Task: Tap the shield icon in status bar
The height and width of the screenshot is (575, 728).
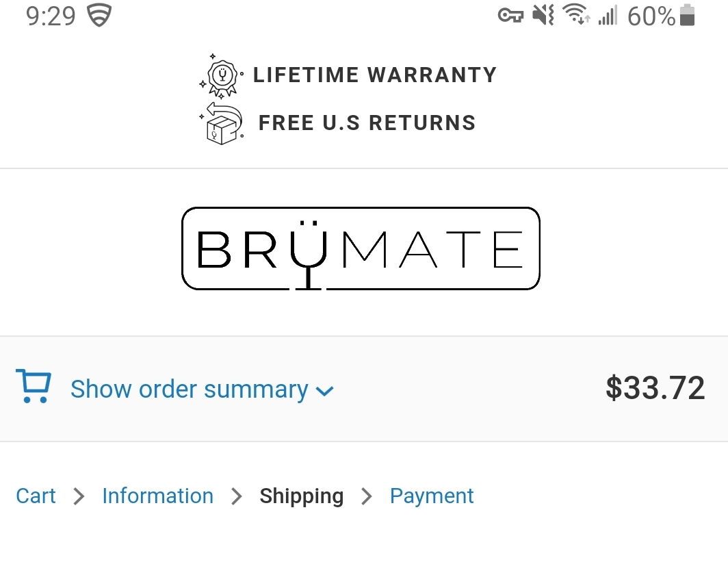Action: coord(99,15)
